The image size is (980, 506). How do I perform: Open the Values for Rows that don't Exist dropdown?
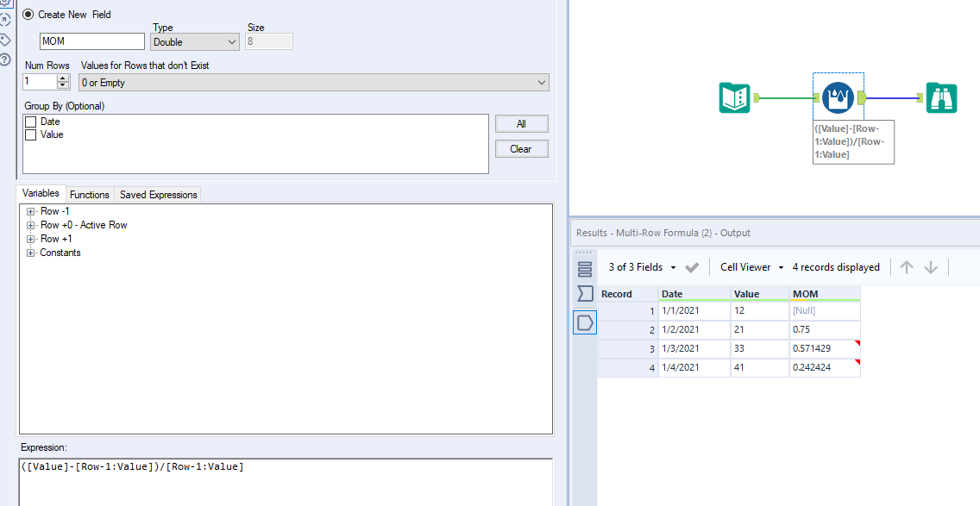pos(312,82)
